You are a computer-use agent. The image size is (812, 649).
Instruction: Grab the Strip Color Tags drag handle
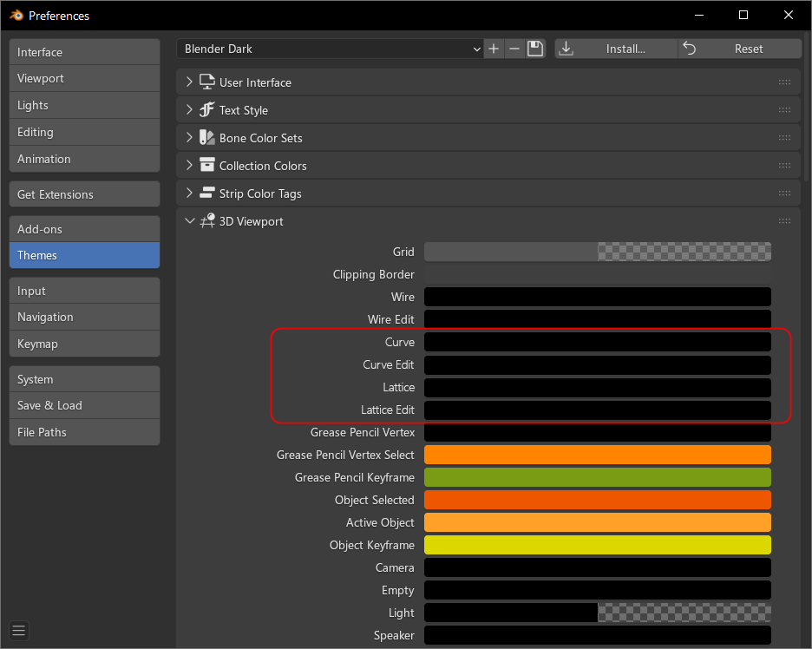pos(784,193)
